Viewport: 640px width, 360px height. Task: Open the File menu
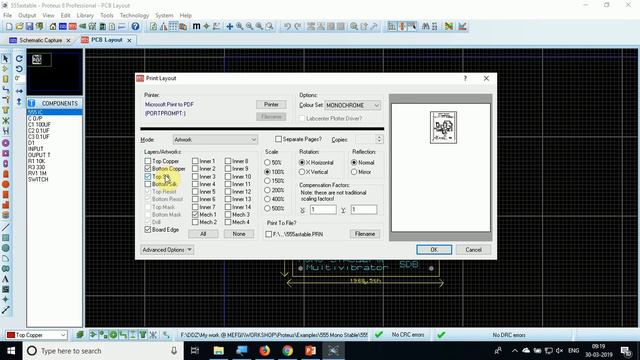pyautogui.click(x=7, y=16)
